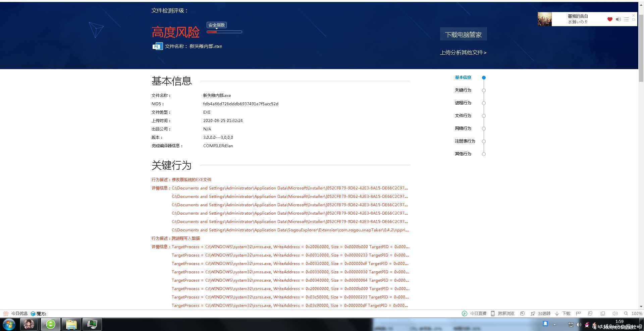Close the mini music player widget
The image size is (644, 331).
(x=634, y=15)
